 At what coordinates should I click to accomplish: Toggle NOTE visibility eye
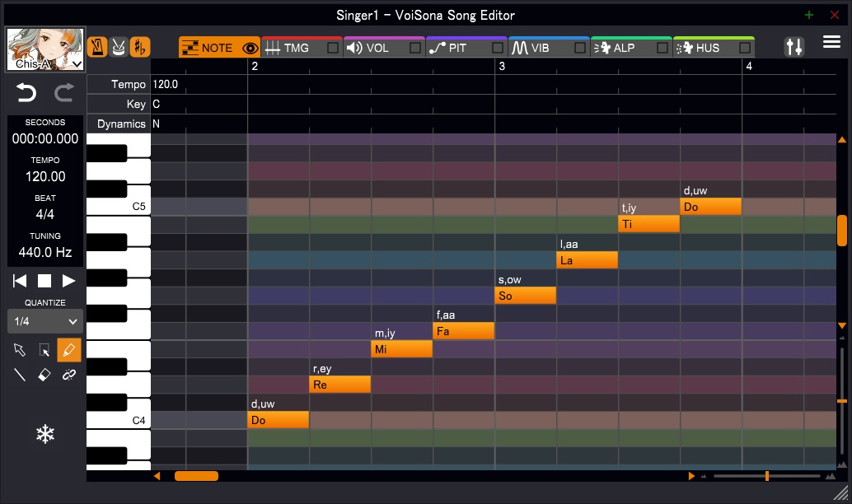[250, 48]
